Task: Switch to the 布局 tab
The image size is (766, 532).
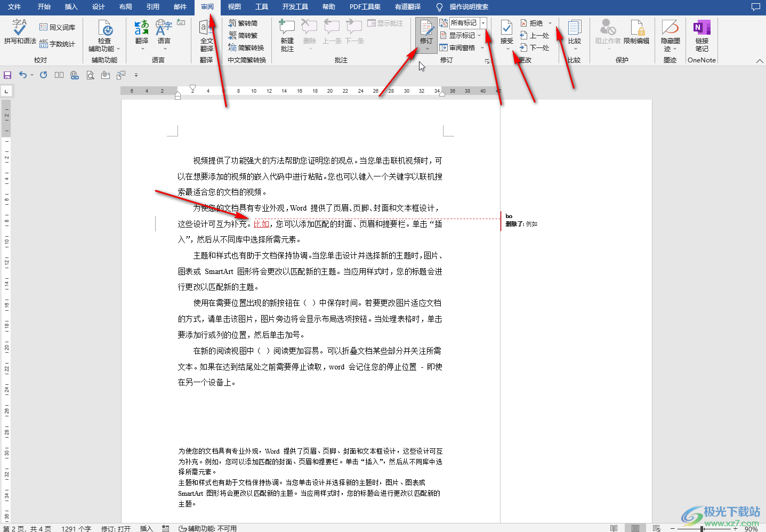Action: pos(126,7)
